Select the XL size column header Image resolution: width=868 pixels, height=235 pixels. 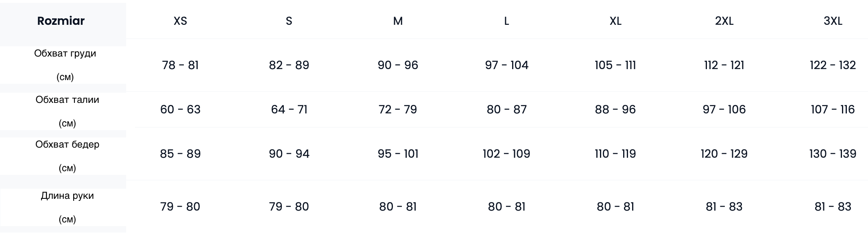click(615, 21)
